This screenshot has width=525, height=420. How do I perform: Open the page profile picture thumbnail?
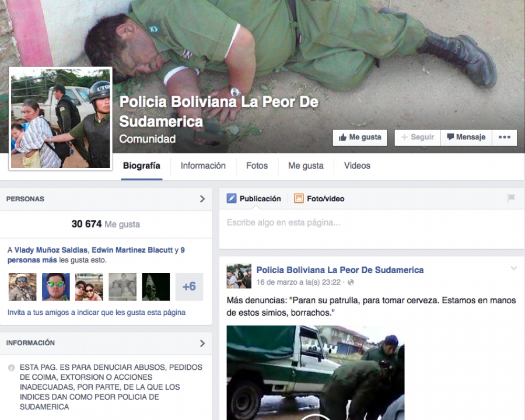60,118
